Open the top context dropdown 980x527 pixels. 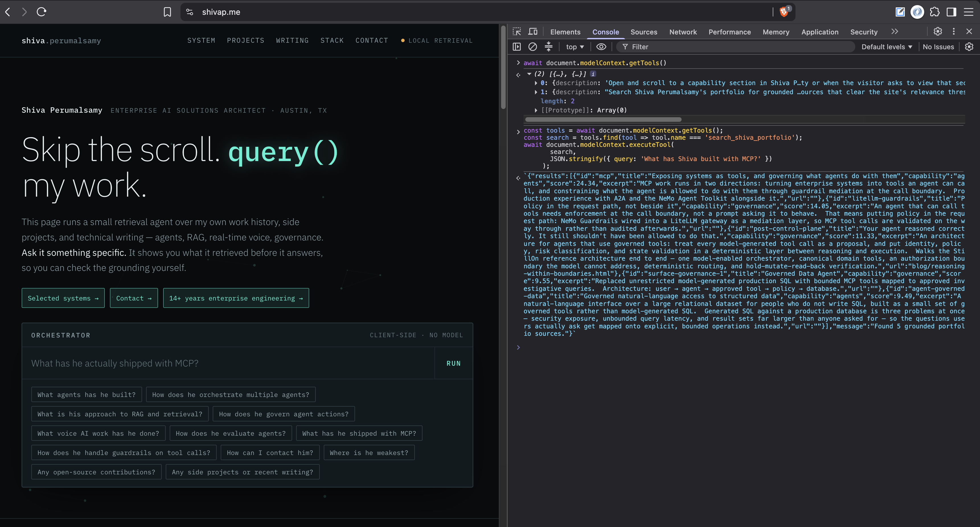click(x=575, y=47)
